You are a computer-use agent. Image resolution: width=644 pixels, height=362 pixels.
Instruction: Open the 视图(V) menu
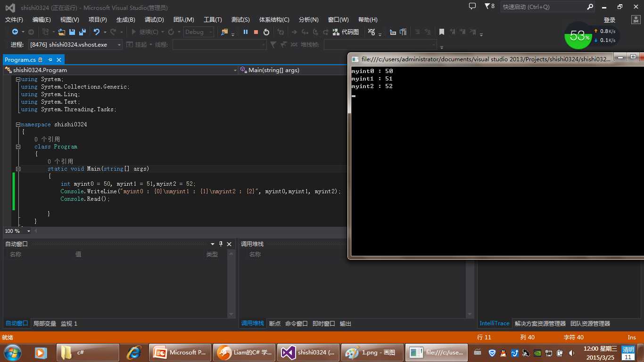(70, 20)
